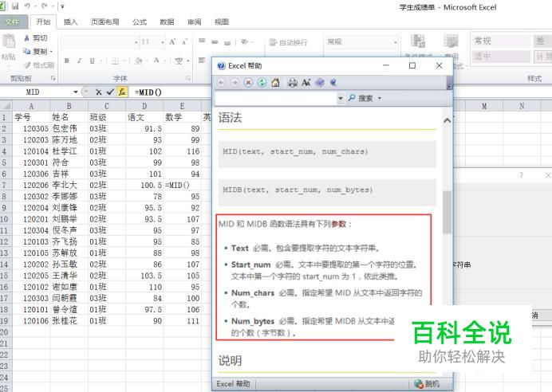Click the Forward arrow in Excel Help
The width and height of the screenshot is (552, 392).
[x=235, y=83]
